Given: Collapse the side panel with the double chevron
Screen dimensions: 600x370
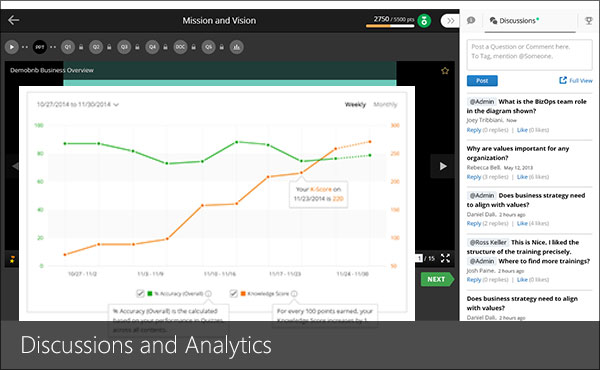Looking at the screenshot, I should click(x=450, y=21).
